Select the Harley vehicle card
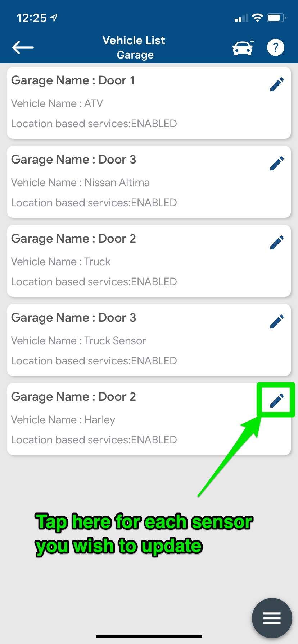 coord(149,419)
